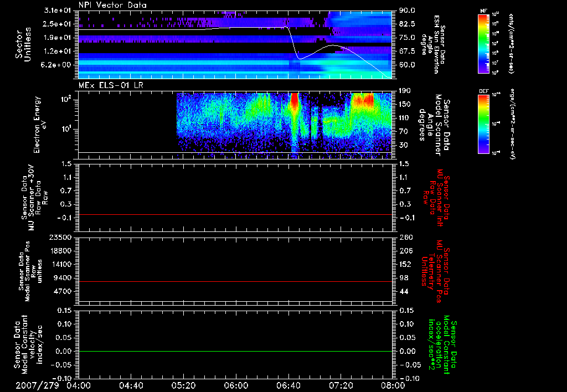Click the "9400" scanner position axis value

click(64, 278)
